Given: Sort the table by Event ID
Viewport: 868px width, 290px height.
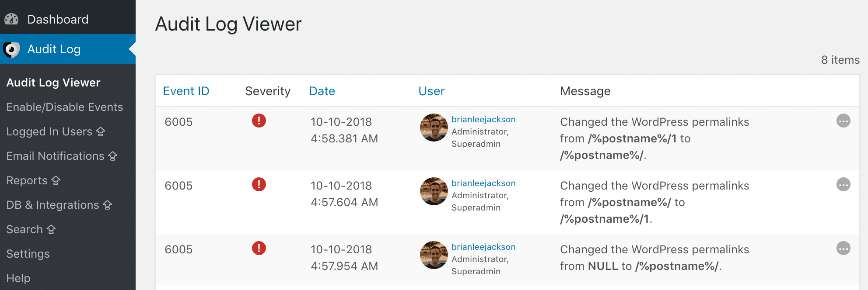Looking at the screenshot, I should (186, 91).
